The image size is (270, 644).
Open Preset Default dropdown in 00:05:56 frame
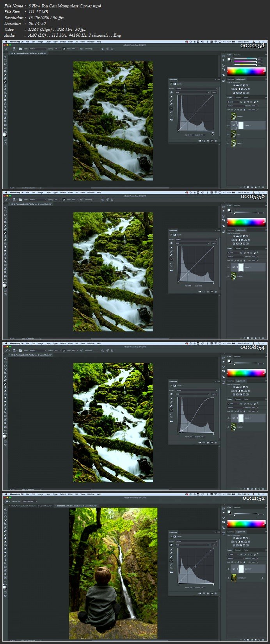pyautogui.click(x=196, y=239)
